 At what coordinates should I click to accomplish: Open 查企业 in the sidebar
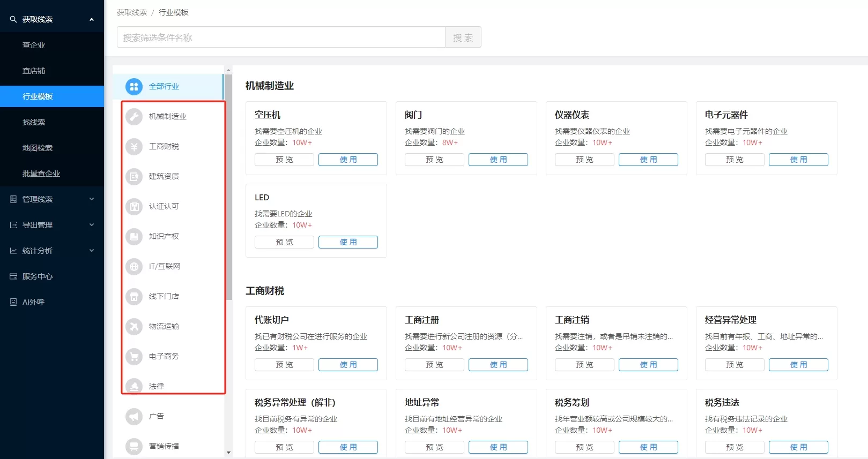coord(34,45)
